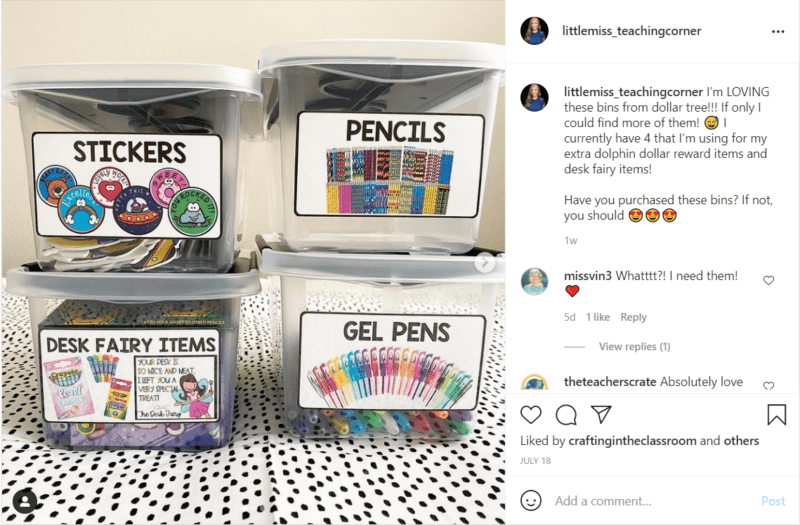The height and width of the screenshot is (525, 800).
Task: Visit missvin3's profile avatar
Action: tap(534, 281)
